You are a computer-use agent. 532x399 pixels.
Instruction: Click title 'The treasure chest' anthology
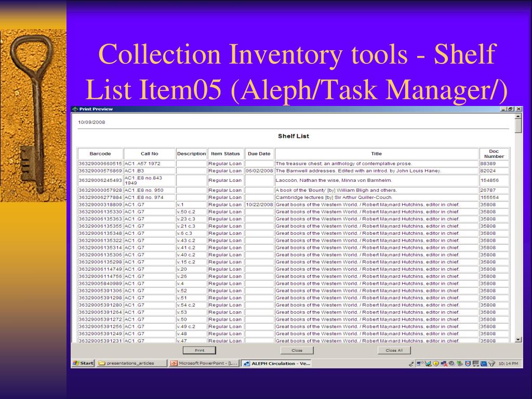tap(344, 164)
